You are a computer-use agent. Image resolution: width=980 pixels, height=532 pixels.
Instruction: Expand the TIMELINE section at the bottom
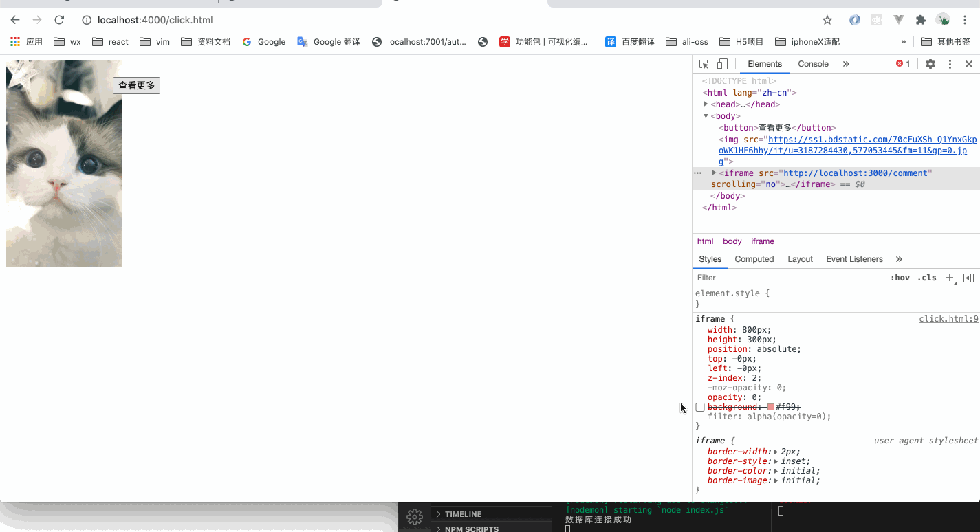coord(464,513)
